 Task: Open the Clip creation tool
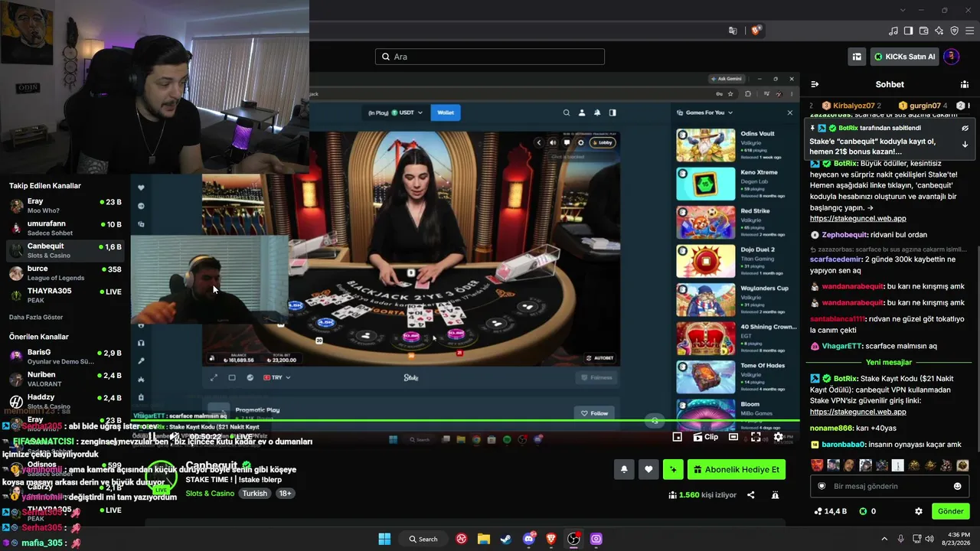click(705, 437)
